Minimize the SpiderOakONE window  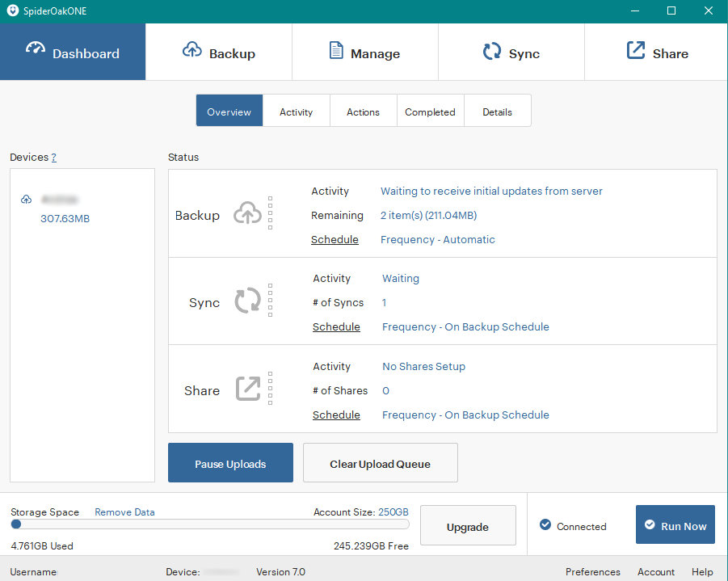point(635,11)
